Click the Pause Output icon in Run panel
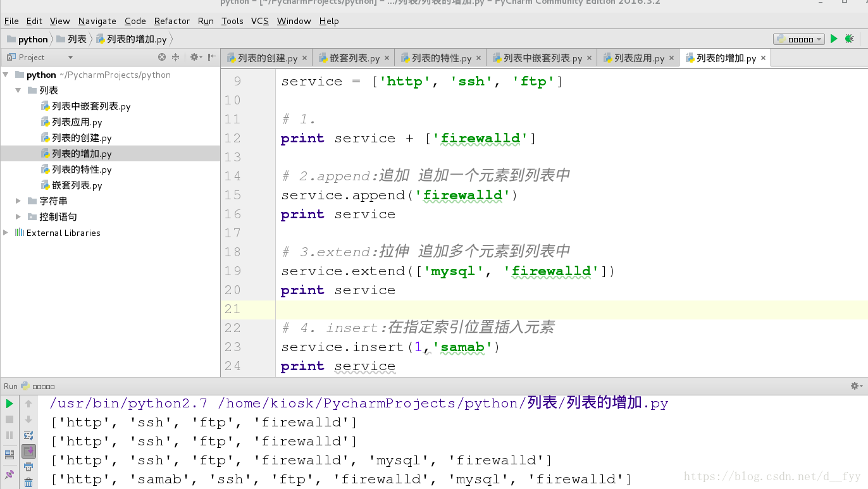Viewport: 868px width, 489px height. [9, 435]
